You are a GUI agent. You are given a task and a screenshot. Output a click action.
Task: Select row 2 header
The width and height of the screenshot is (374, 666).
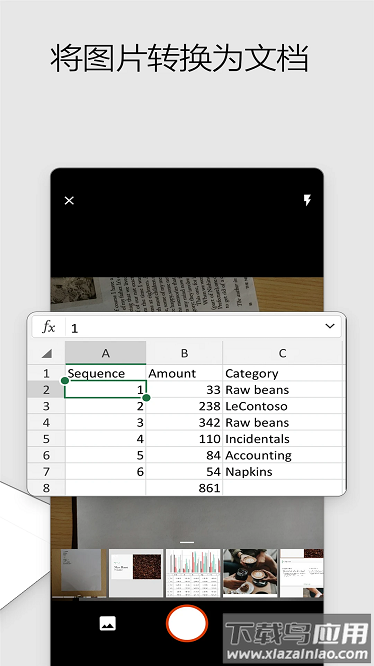[x=47, y=389]
